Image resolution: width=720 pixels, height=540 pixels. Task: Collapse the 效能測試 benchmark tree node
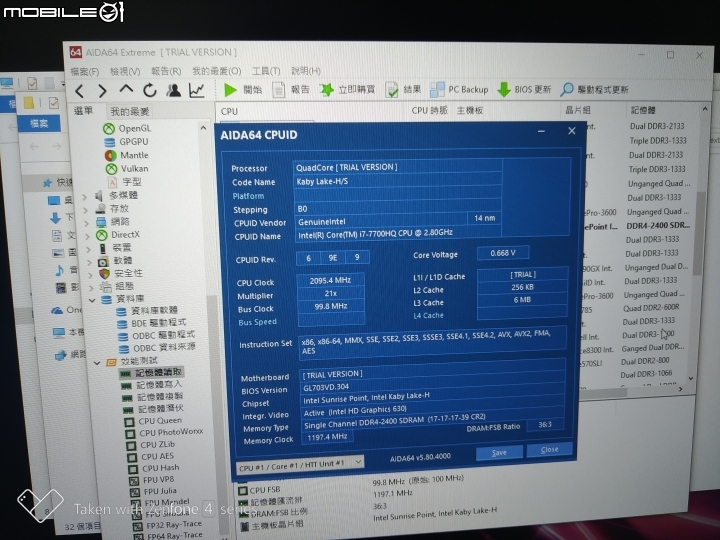[x=97, y=363]
